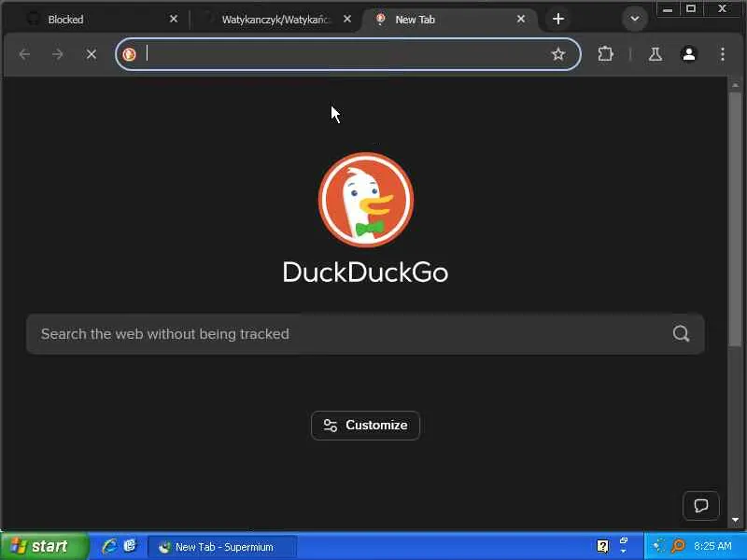The height and width of the screenshot is (560, 747).
Task: Open the Windows start menu
Action: click(44, 546)
